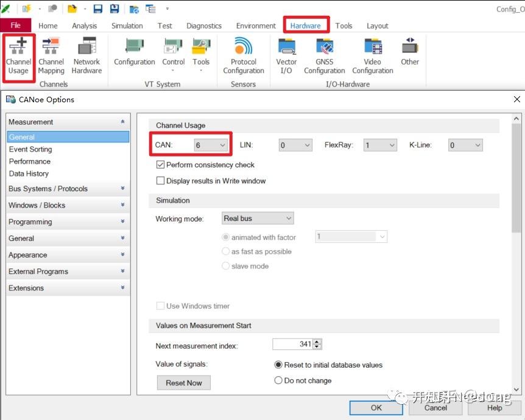Switch to the Simulation ribbon tab
The width and height of the screenshot is (525, 420).
click(x=127, y=26)
